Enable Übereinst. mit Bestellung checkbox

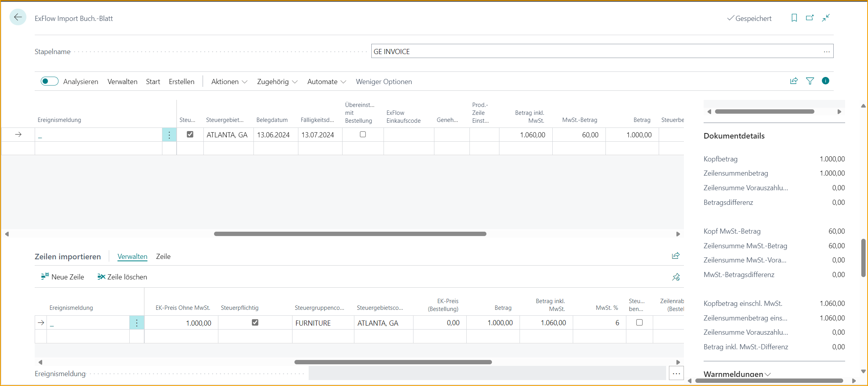(x=363, y=134)
